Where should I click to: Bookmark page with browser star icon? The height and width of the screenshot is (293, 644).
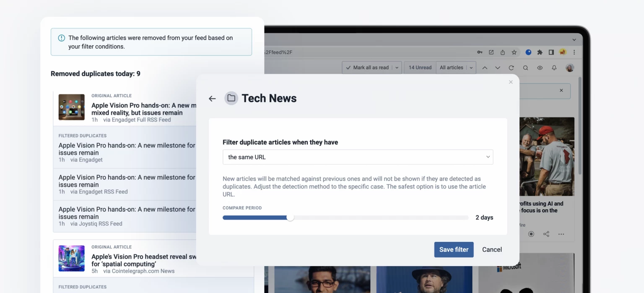pyautogui.click(x=514, y=52)
